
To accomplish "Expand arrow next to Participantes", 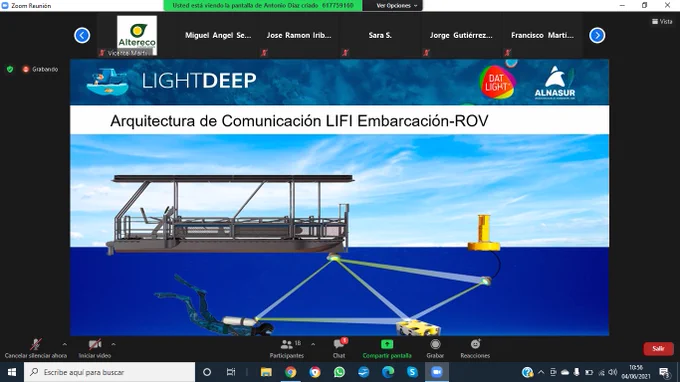I will tap(313, 345).
